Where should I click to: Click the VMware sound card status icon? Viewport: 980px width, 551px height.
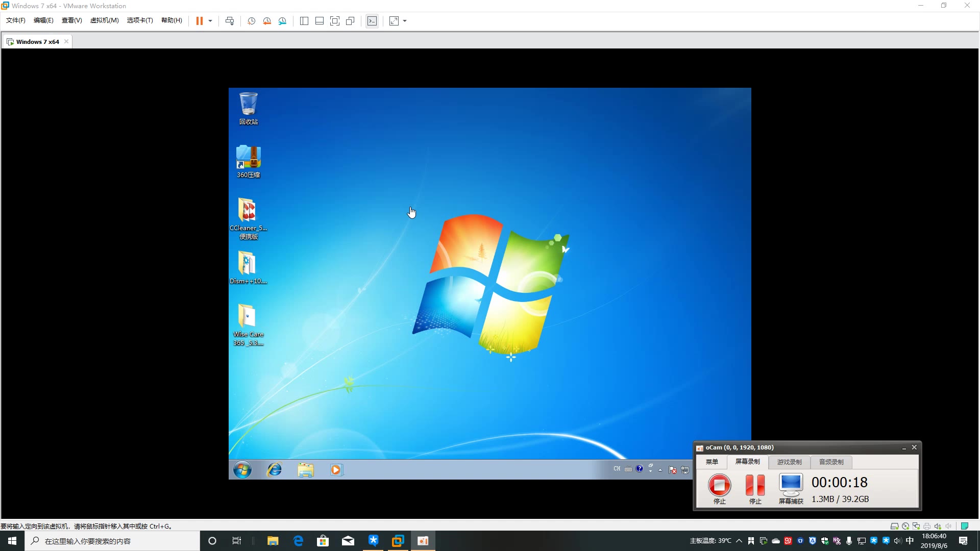pyautogui.click(x=938, y=526)
